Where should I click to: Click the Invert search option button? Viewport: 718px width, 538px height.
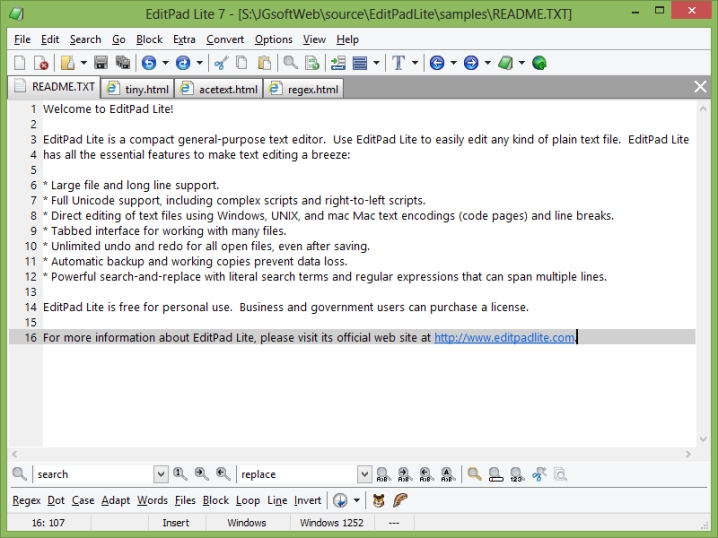[308, 500]
